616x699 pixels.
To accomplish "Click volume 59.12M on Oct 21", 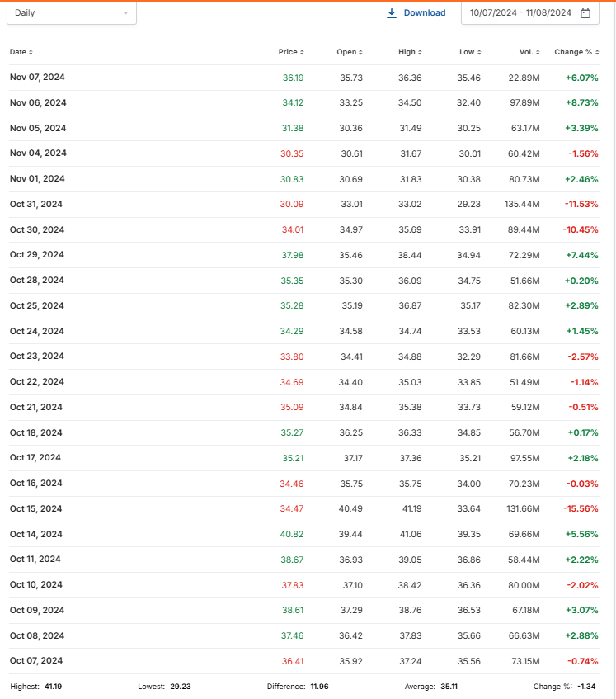I will 525,408.
